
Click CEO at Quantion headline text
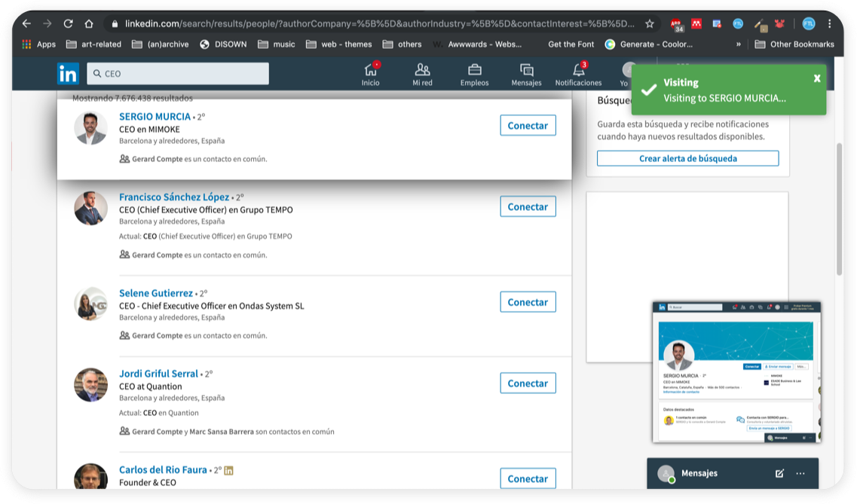click(x=150, y=386)
